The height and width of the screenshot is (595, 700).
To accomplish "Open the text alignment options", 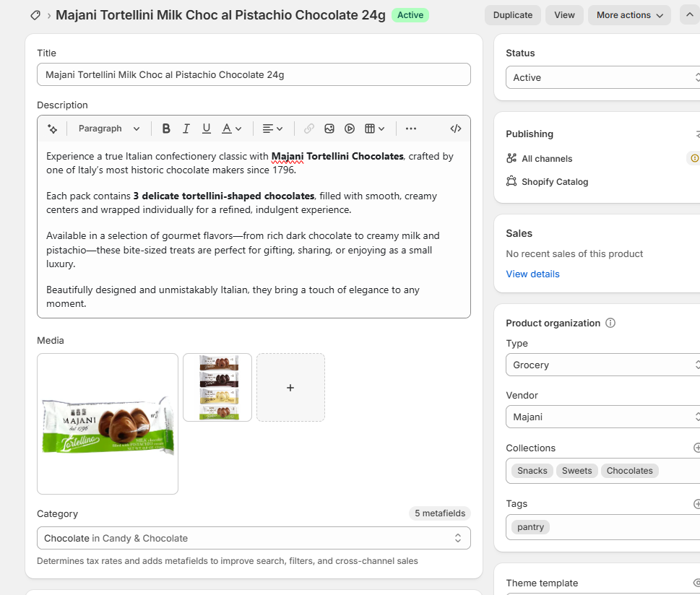I will [272, 129].
